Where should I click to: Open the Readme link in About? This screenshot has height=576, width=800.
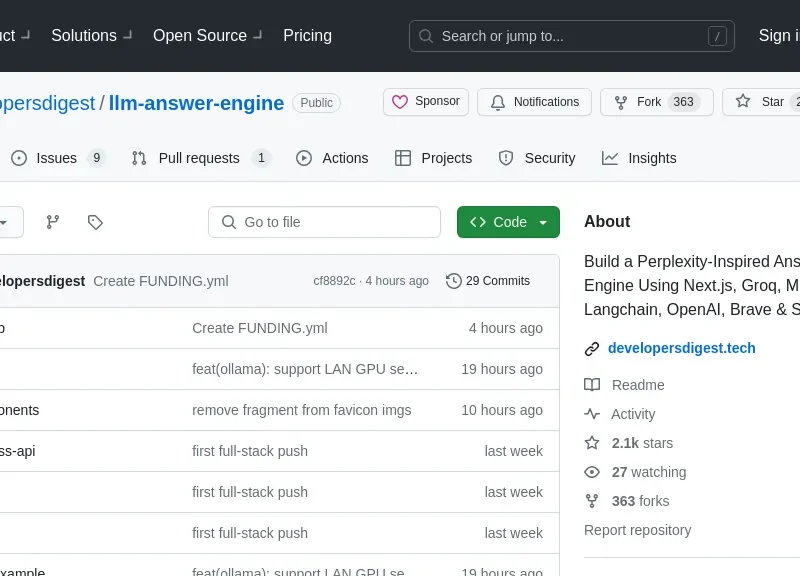[637, 385]
